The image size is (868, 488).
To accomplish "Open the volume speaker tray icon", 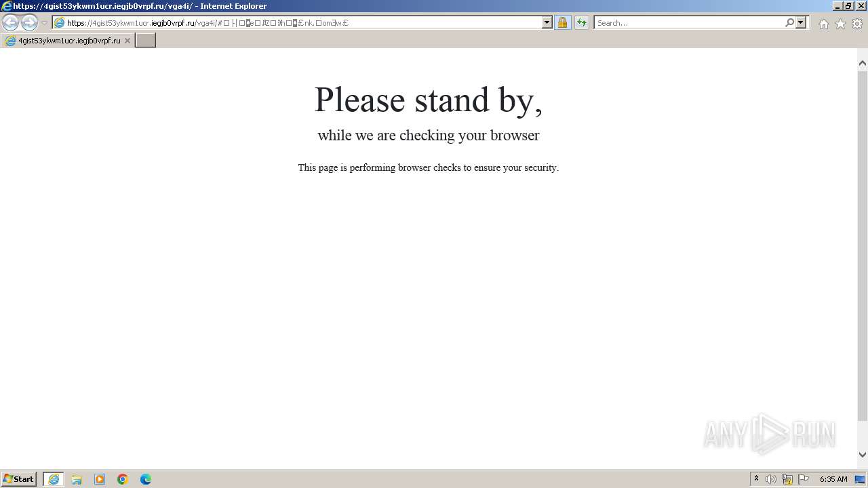I will pos(771,479).
